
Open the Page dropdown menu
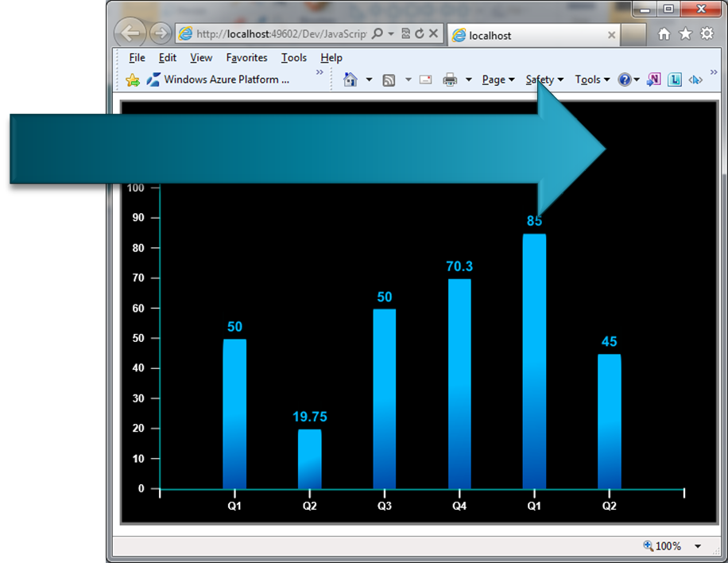(498, 80)
